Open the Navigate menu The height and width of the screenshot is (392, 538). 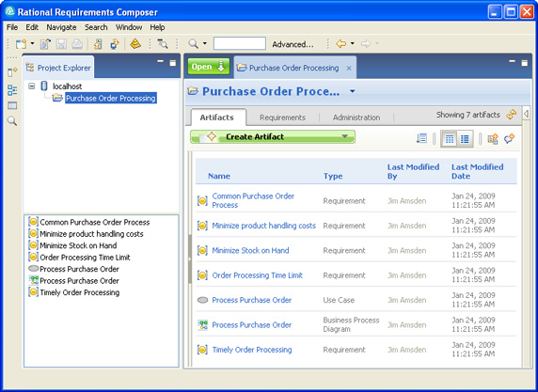point(61,27)
